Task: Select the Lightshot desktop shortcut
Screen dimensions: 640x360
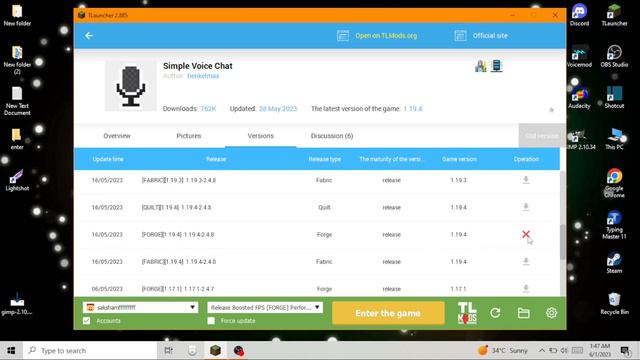Action: point(17,180)
